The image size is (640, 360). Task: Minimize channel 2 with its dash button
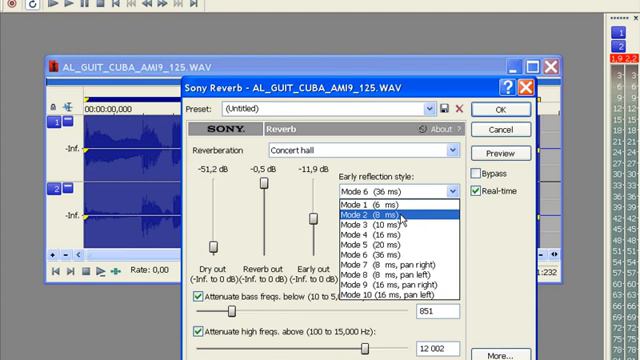point(68,188)
